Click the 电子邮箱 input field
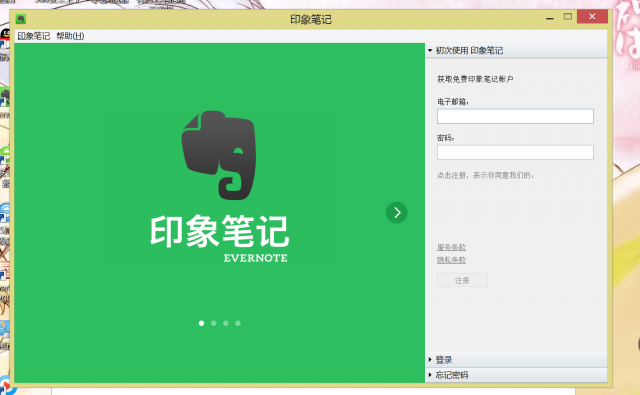Screen dimensions: 640x395 (515, 116)
